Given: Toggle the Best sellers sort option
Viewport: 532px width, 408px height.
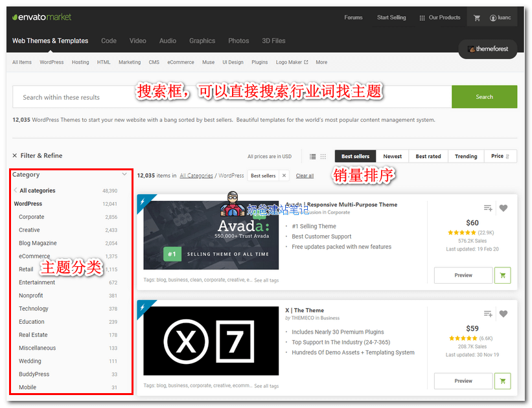Looking at the screenshot, I should (x=354, y=156).
